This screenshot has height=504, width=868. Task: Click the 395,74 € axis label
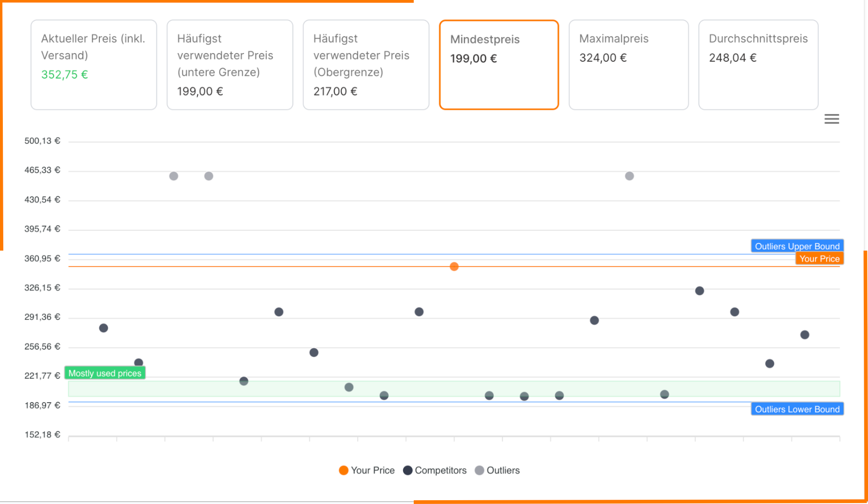click(x=42, y=229)
